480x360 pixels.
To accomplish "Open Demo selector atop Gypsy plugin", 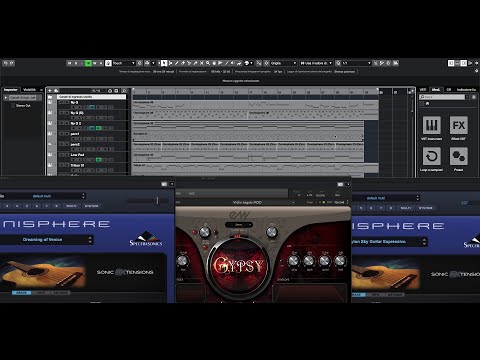I will point(239,225).
